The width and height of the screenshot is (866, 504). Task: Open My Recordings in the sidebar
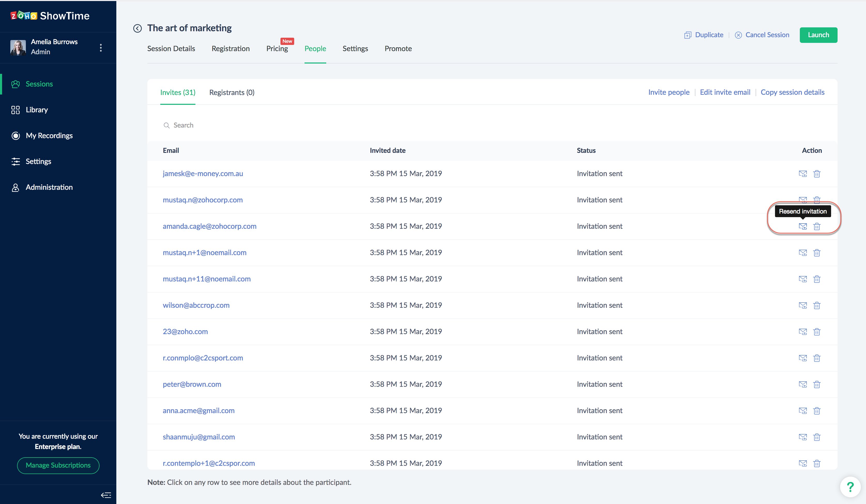tap(49, 136)
